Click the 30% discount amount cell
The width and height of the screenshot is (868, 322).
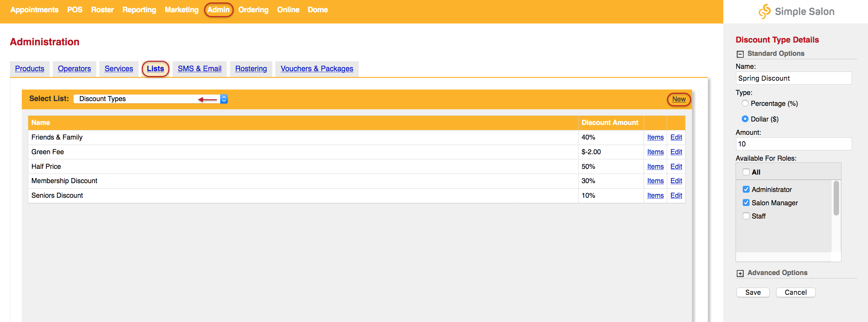coord(611,181)
